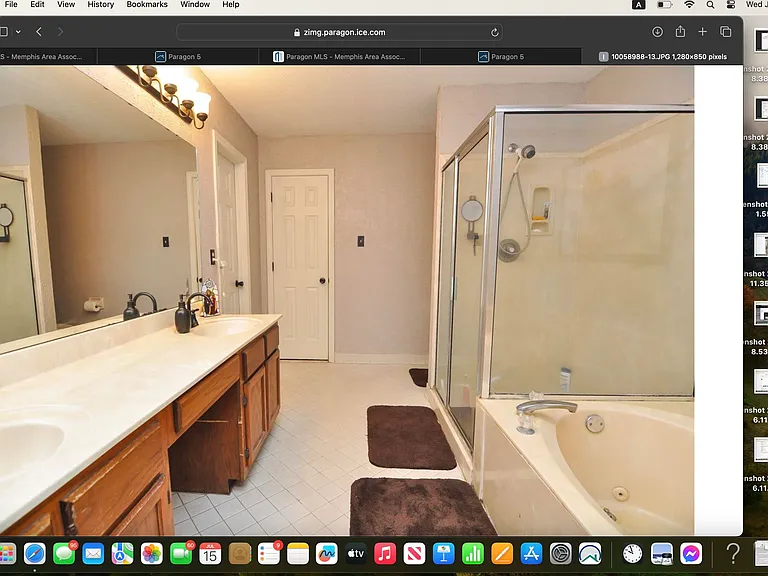Open Calendar showing 15 in the dock
The height and width of the screenshot is (576, 768).
tap(210, 554)
